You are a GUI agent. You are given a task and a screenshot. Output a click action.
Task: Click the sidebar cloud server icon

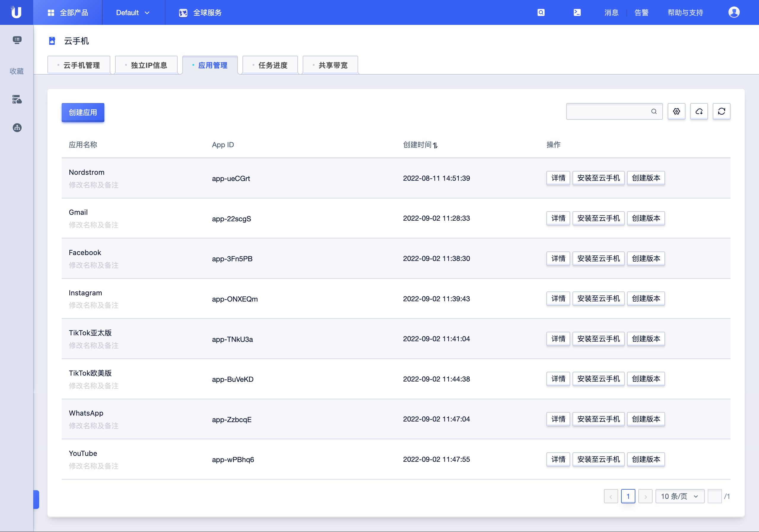click(17, 99)
